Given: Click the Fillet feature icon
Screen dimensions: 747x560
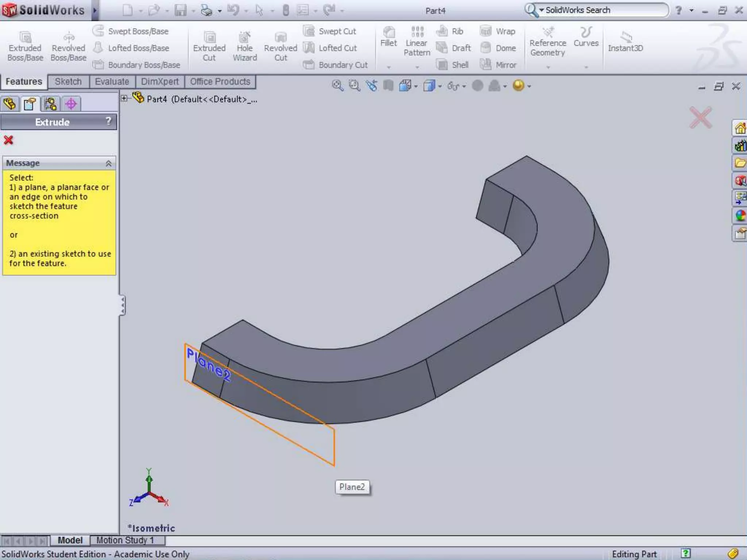Looking at the screenshot, I should click(x=388, y=33).
